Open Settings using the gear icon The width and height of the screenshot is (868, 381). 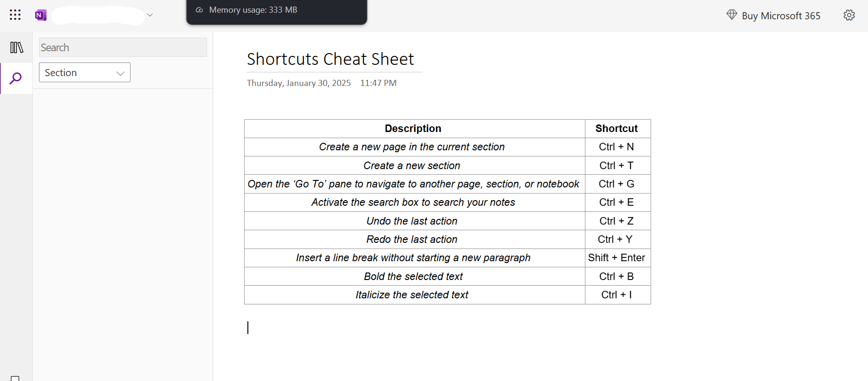point(849,15)
